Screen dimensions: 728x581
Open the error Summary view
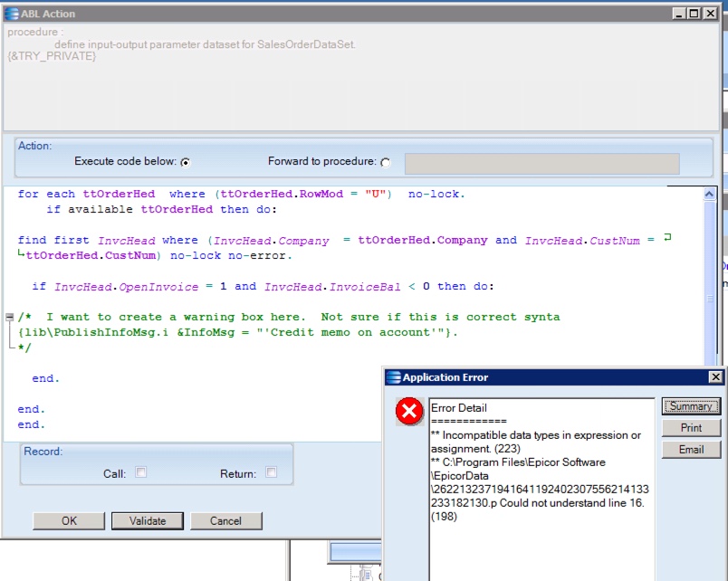pyautogui.click(x=691, y=406)
